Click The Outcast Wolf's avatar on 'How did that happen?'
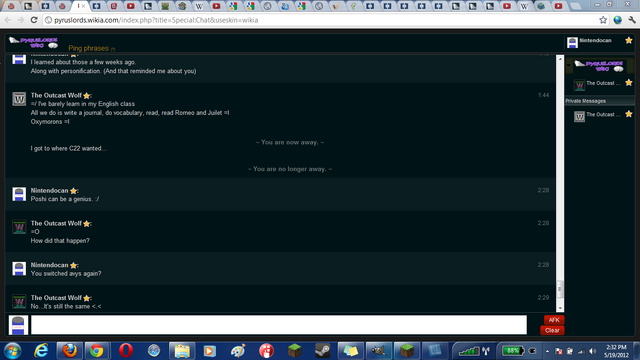This screenshot has height=360, width=640. pyautogui.click(x=19, y=227)
